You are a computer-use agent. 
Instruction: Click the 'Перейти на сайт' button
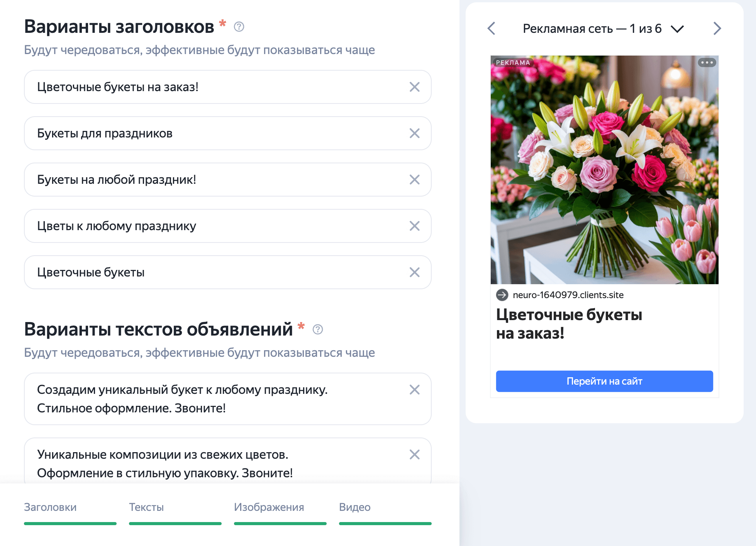pos(604,381)
